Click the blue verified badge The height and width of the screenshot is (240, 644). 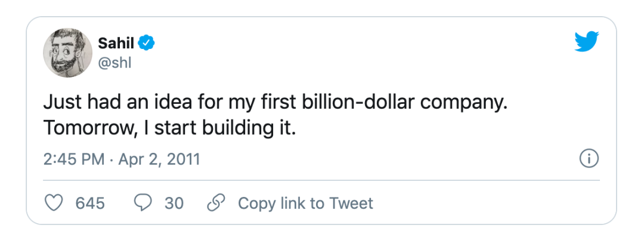click(x=147, y=43)
